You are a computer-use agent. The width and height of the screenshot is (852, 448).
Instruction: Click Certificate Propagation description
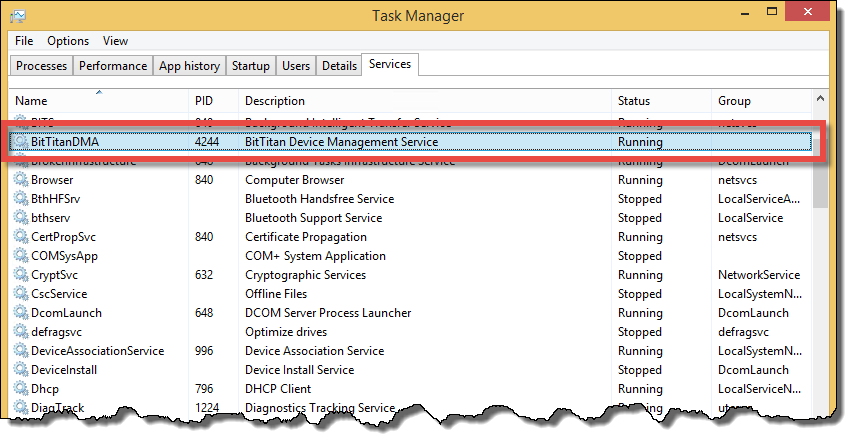click(306, 237)
